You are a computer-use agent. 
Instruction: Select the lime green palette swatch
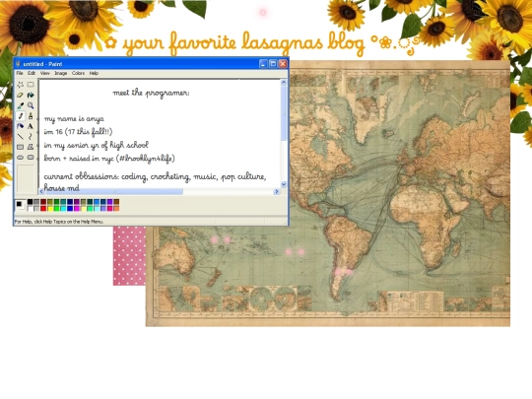coord(57,208)
